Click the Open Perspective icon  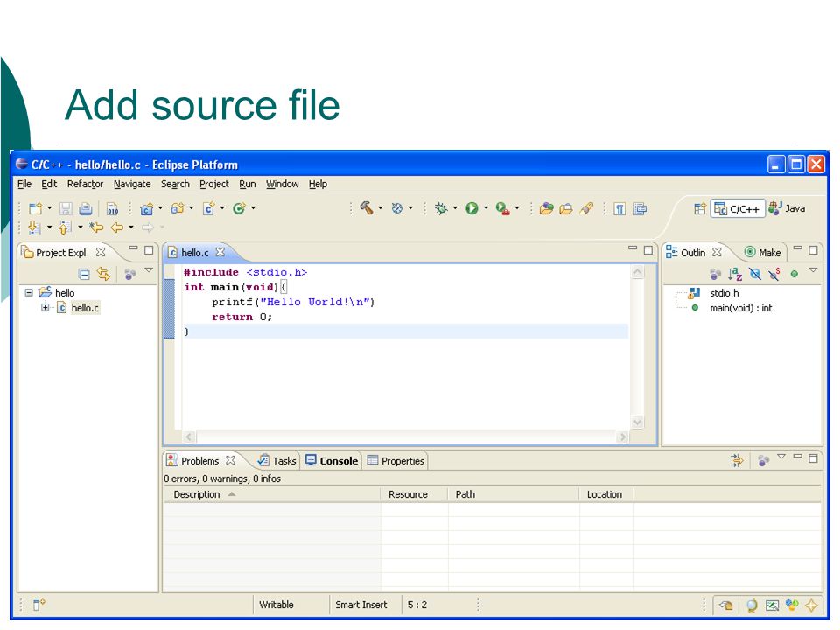pyautogui.click(x=700, y=208)
